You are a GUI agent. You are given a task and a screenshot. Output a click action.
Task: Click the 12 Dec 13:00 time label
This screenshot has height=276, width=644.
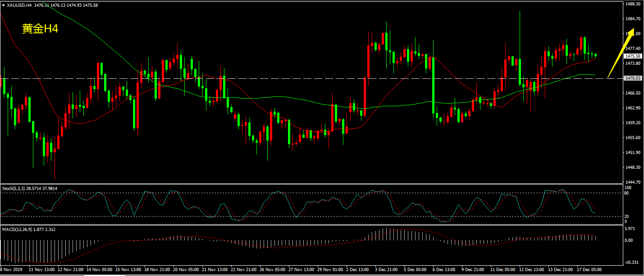pos(531,270)
